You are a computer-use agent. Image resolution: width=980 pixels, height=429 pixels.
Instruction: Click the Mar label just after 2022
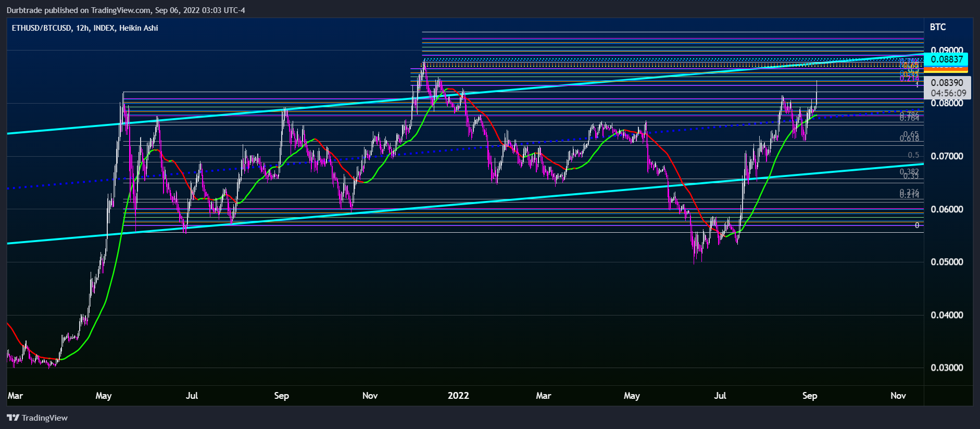point(544,396)
